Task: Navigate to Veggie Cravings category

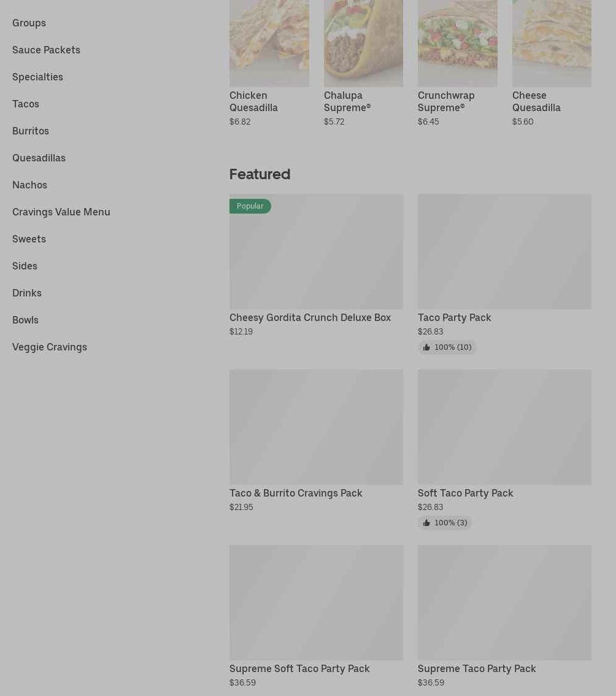Action: [x=50, y=347]
